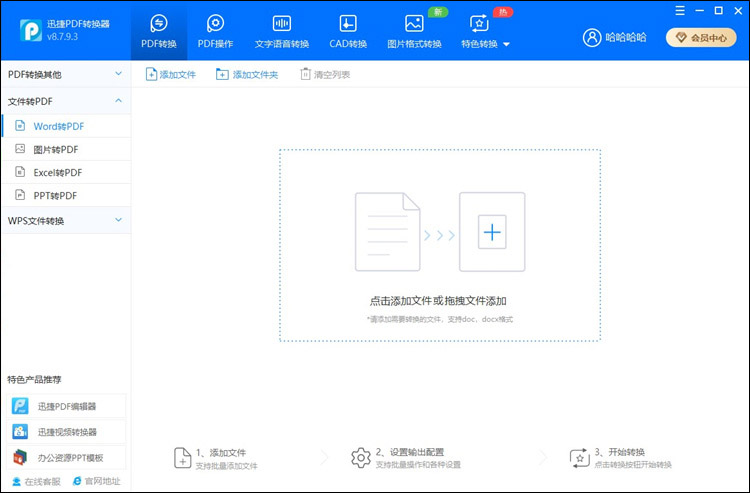Collapse the 文件转PDF section
This screenshot has width=750, height=493.
(66, 101)
